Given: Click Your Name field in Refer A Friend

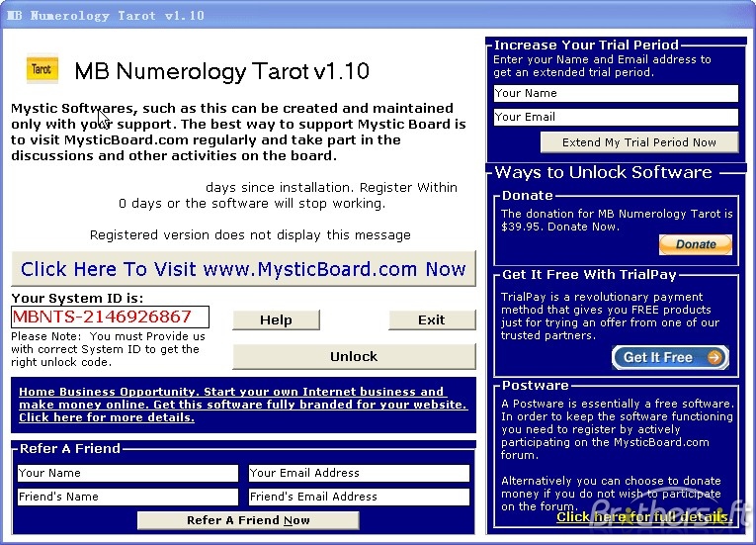Looking at the screenshot, I should [127, 474].
